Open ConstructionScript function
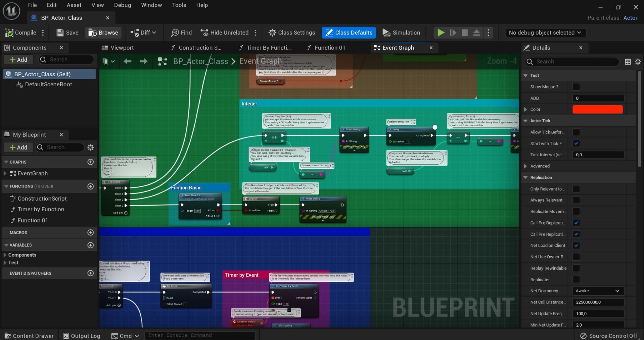Viewport: 644px width, 340px height. pos(42,199)
